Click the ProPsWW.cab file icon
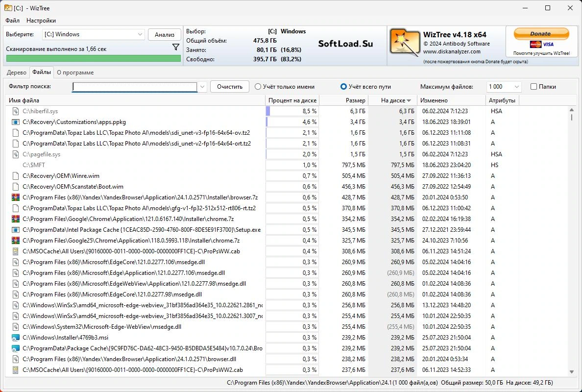582x392 pixels. coord(15,251)
